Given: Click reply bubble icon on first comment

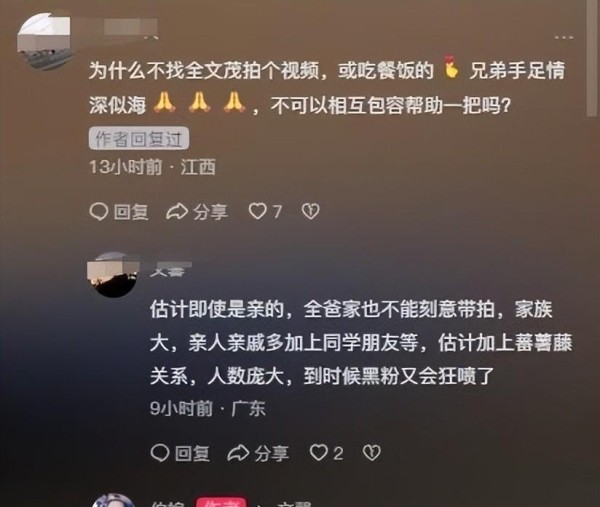Looking at the screenshot, I should (x=99, y=212).
